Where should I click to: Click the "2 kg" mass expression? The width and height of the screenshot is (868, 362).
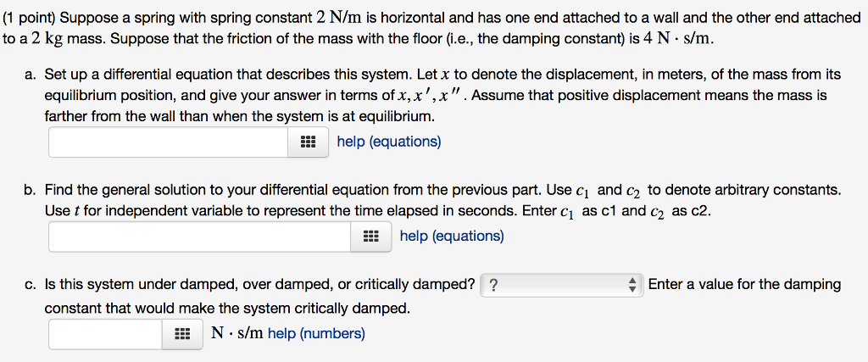(39, 39)
